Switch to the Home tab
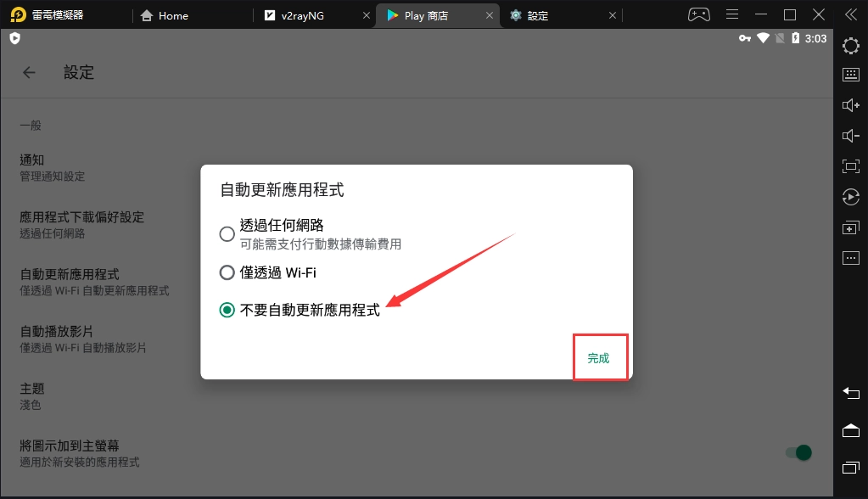Screen dimensions: 868x499 pos(165,15)
